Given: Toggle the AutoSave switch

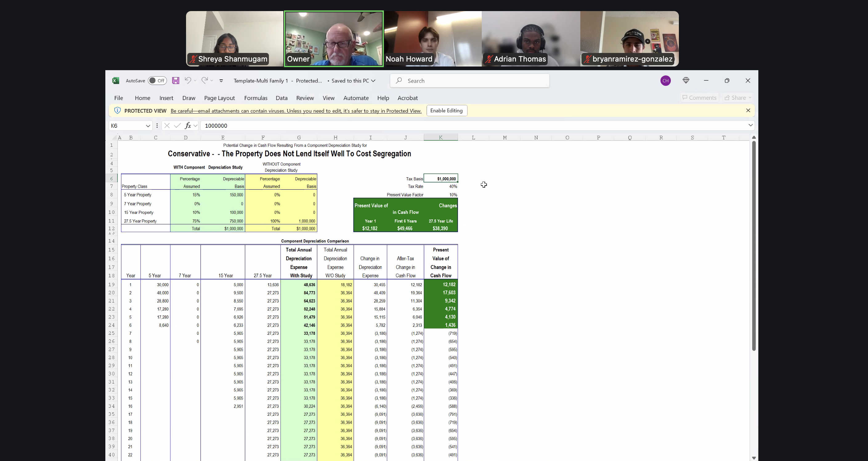Looking at the screenshot, I should (x=157, y=81).
